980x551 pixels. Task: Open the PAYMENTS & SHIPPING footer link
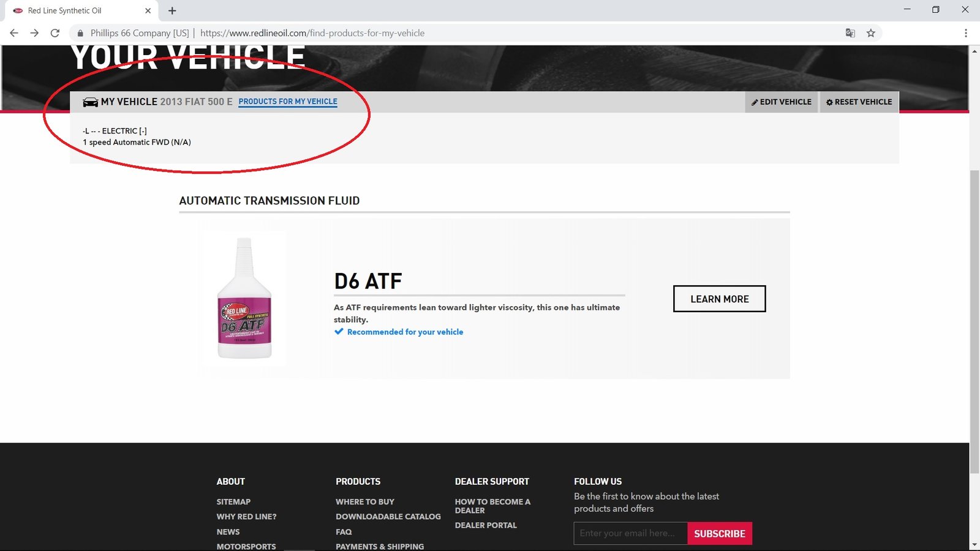pos(380,546)
